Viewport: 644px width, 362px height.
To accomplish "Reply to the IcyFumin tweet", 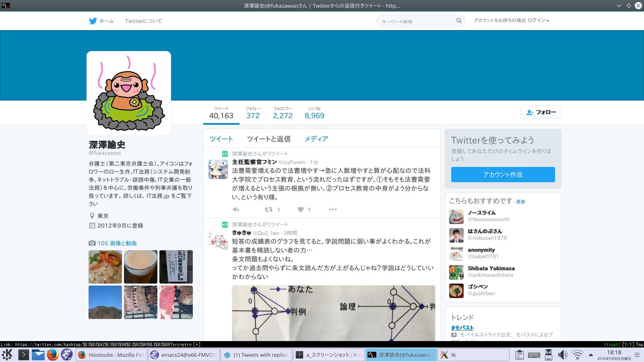I will (236, 209).
